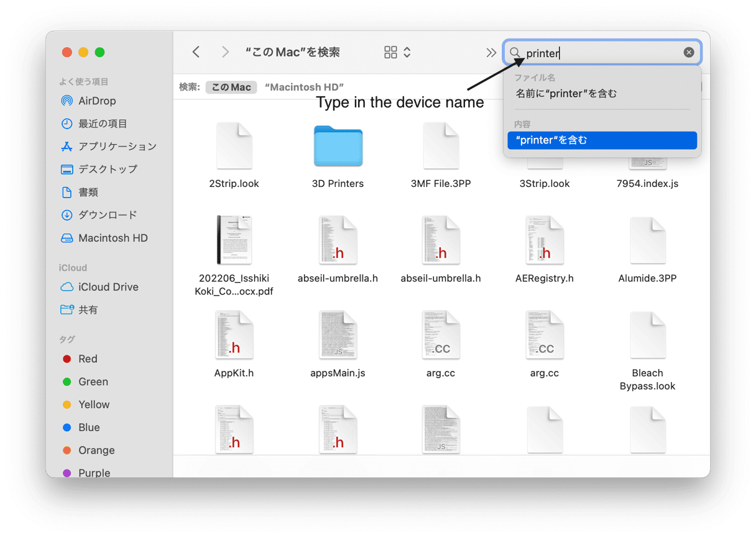Filter by the Blue tag

(x=81, y=427)
